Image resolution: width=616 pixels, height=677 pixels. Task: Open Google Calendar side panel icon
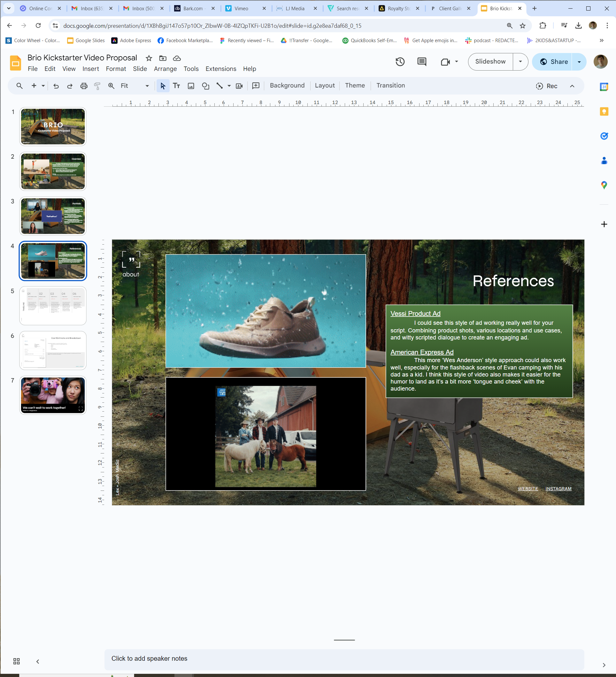click(604, 87)
